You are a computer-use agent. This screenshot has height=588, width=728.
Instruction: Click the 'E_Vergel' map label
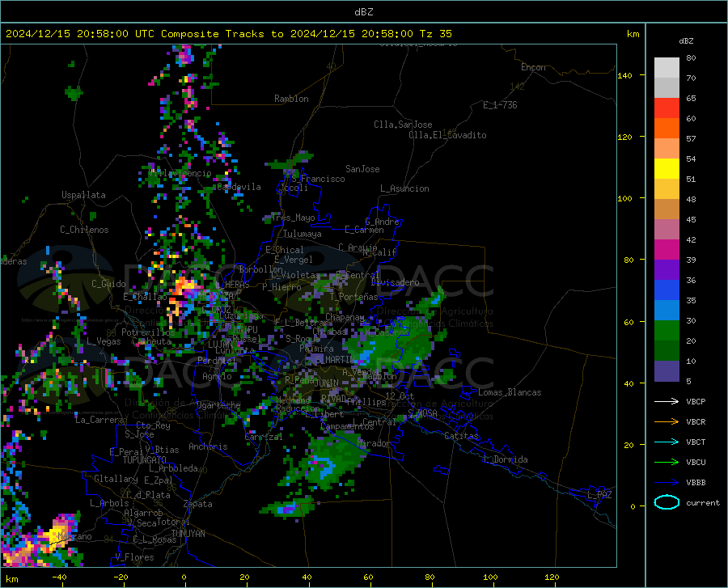point(293,260)
